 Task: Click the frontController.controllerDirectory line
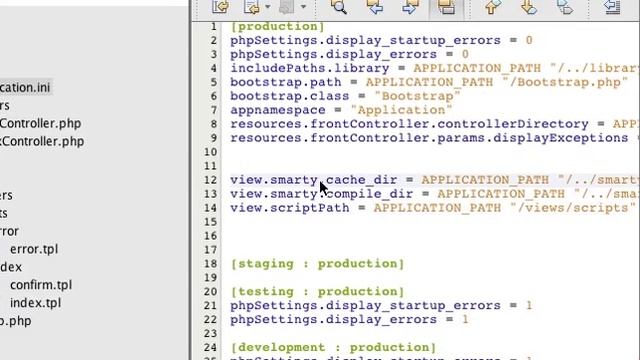coord(435,124)
